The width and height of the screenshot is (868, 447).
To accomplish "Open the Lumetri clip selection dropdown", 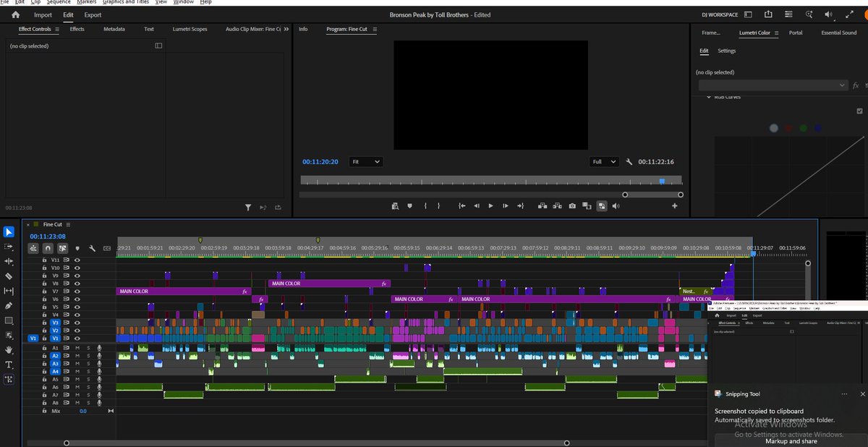I will (x=772, y=85).
